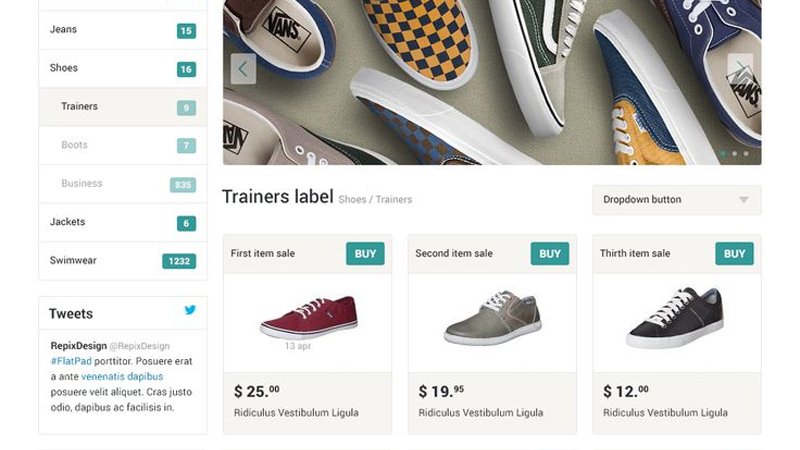Select the first carousel indicator dot

pyautogui.click(x=723, y=153)
